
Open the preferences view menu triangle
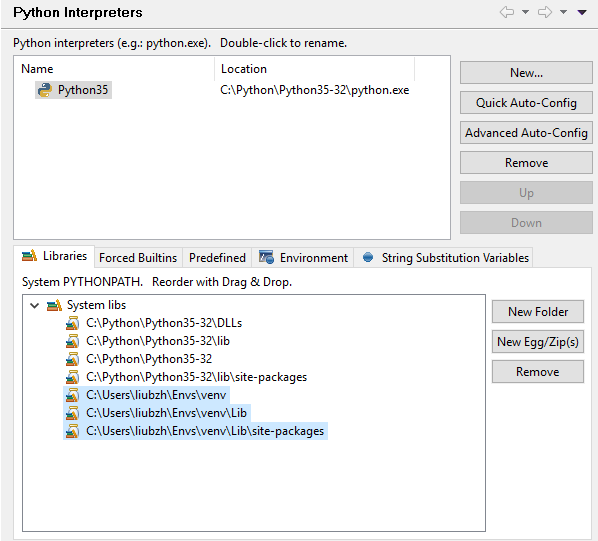point(582,12)
